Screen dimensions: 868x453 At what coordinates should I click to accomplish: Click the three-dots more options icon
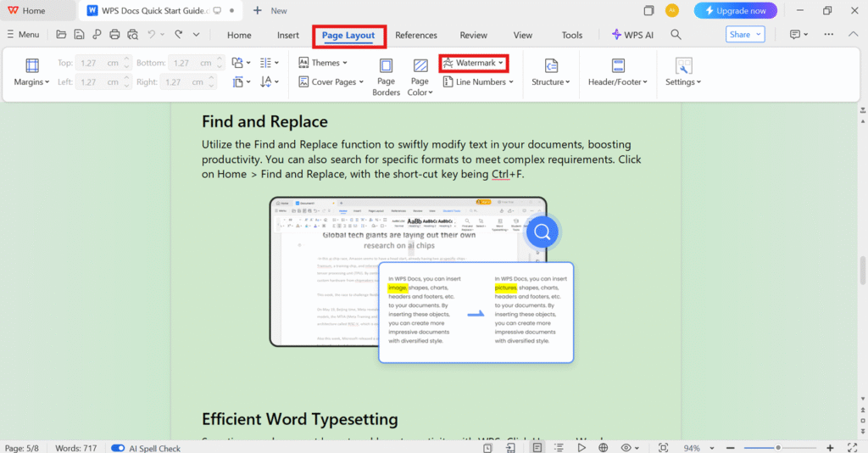point(829,34)
